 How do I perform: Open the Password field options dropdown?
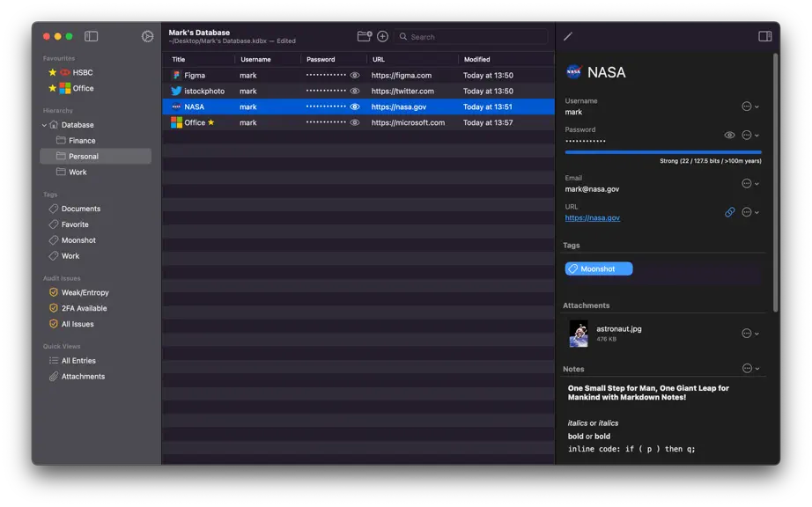coord(750,135)
